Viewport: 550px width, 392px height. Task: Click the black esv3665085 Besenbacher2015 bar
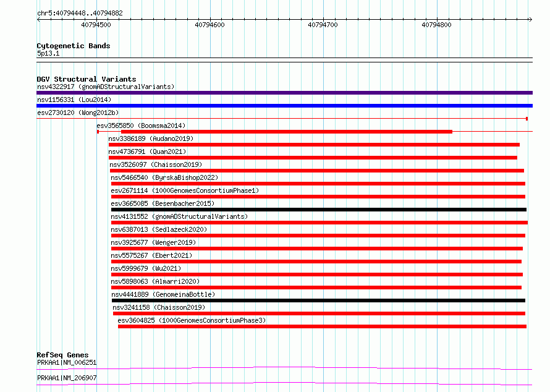[x=319, y=210]
